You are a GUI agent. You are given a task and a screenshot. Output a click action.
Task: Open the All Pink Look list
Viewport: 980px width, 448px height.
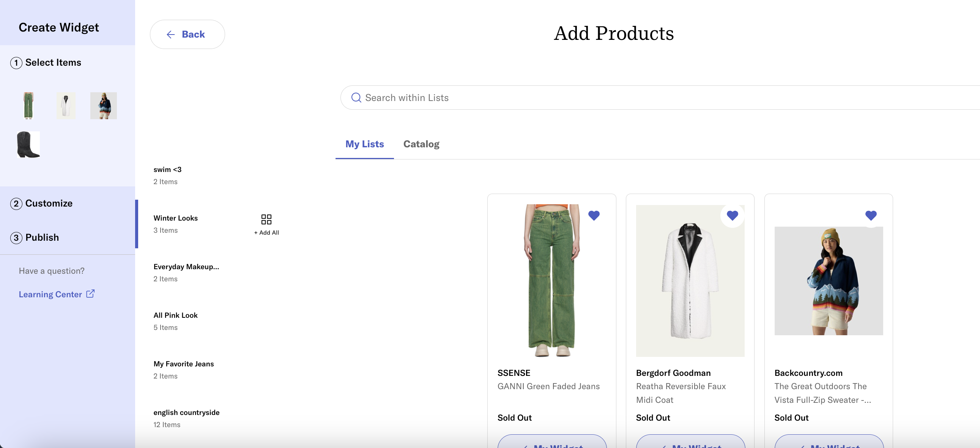pyautogui.click(x=175, y=321)
